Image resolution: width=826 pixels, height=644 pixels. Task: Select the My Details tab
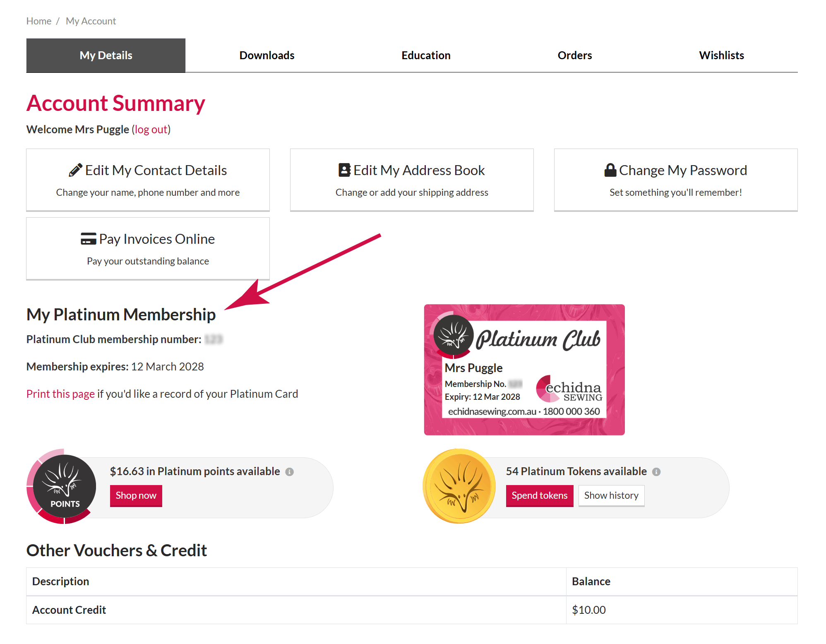106,55
